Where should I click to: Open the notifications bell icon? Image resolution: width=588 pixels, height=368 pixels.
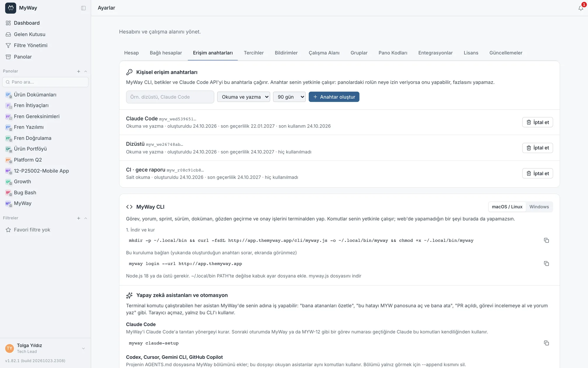coord(581,8)
